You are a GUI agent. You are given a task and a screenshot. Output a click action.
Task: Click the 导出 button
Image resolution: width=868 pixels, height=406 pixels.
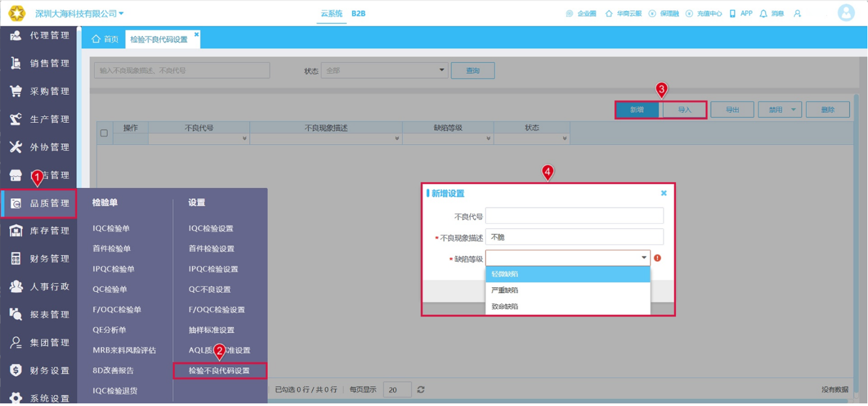click(x=732, y=110)
